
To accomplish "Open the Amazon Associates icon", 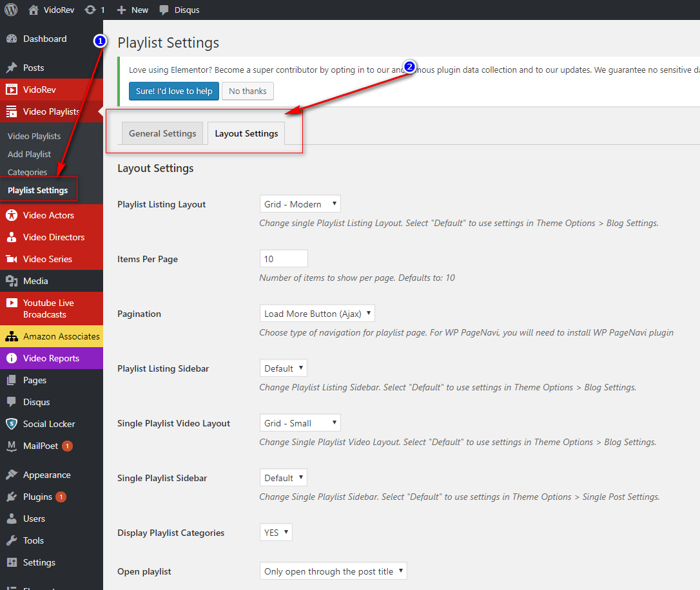I will [x=12, y=336].
